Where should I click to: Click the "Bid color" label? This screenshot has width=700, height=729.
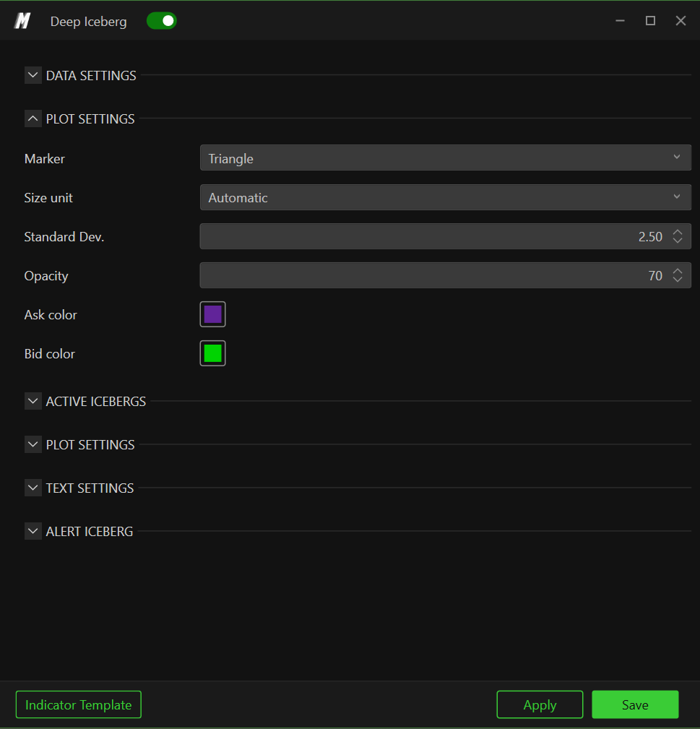pyautogui.click(x=49, y=354)
